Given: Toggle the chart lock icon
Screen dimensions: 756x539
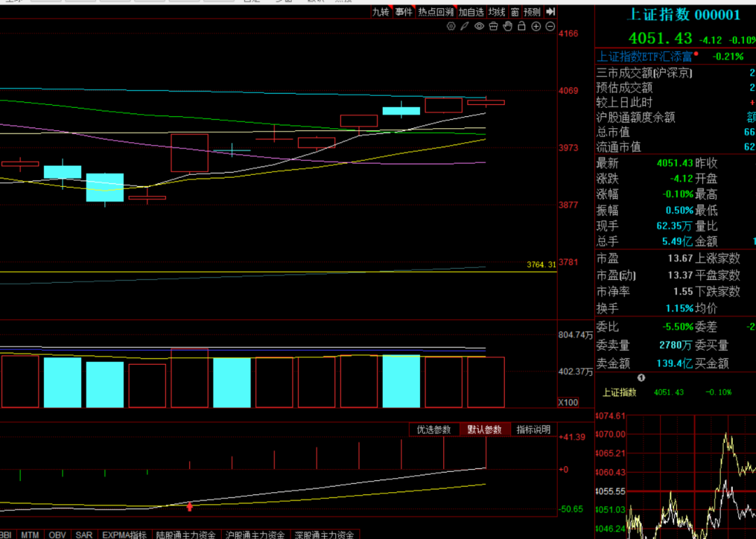Looking at the screenshot, I should coord(521,27).
